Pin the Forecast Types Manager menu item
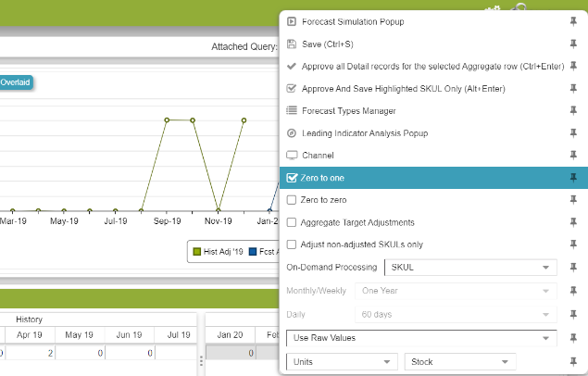 pos(573,111)
